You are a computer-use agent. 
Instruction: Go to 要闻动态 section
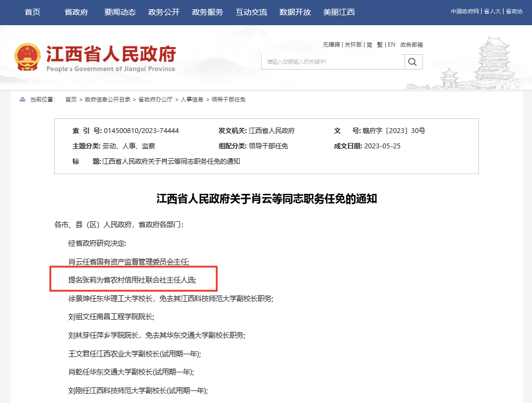pos(120,12)
